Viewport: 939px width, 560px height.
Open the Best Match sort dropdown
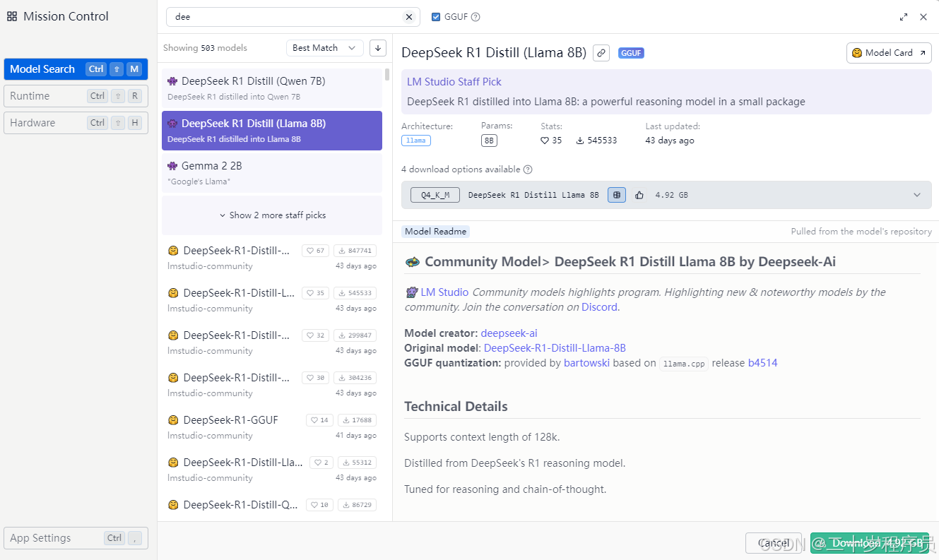(x=324, y=48)
